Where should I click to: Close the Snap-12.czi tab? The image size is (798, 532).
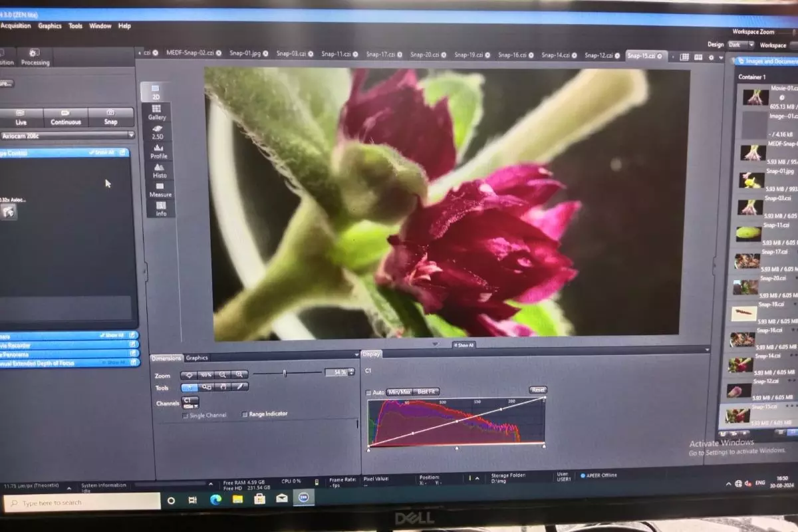[x=616, y=55]
